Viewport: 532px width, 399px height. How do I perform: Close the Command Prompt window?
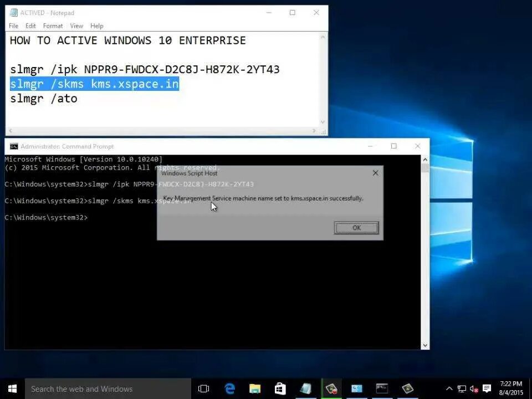[417, 146]
